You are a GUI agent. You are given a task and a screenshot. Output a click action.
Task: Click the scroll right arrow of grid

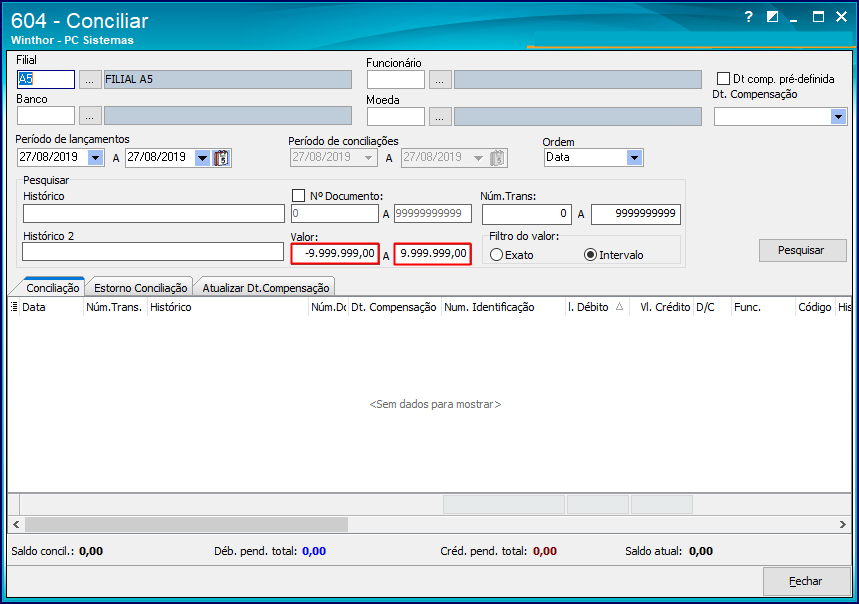[x=843, y=525]
